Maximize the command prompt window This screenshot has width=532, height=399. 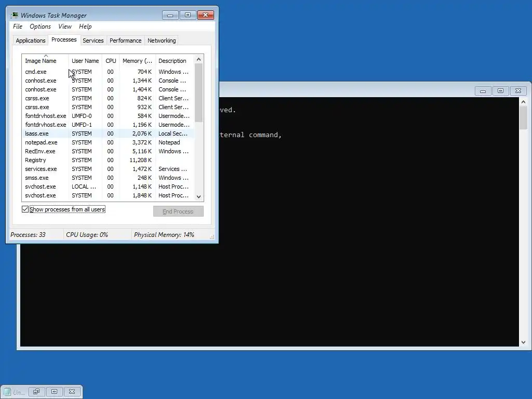[500, 90]
